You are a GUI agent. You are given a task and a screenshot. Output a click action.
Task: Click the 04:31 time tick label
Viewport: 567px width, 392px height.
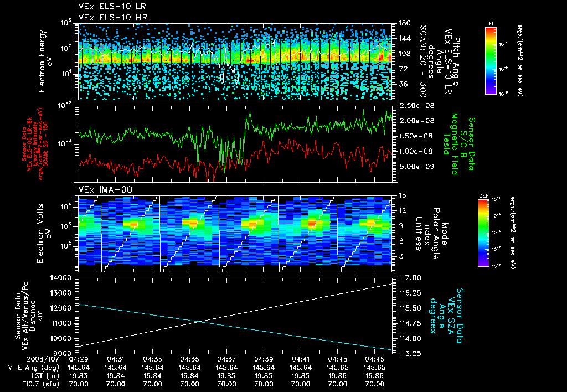(115, 360)
